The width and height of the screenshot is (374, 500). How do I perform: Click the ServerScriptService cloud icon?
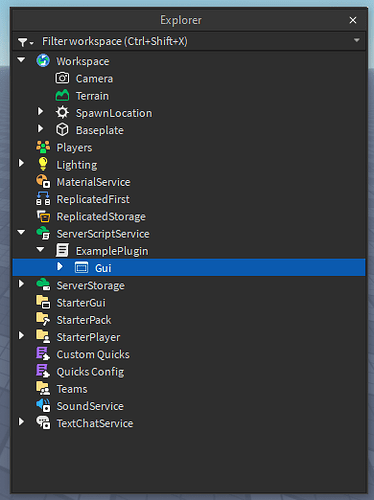[x=43, y=233]
